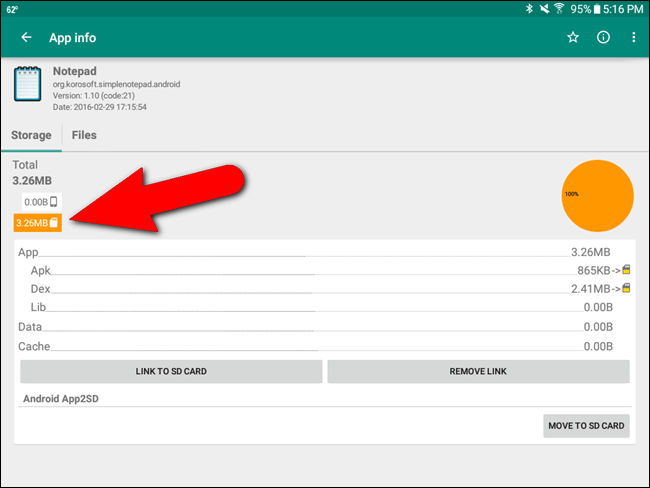Click the SD card icon on Apk row
Viewport: 650px width, 488px height.
pos(626,270)
